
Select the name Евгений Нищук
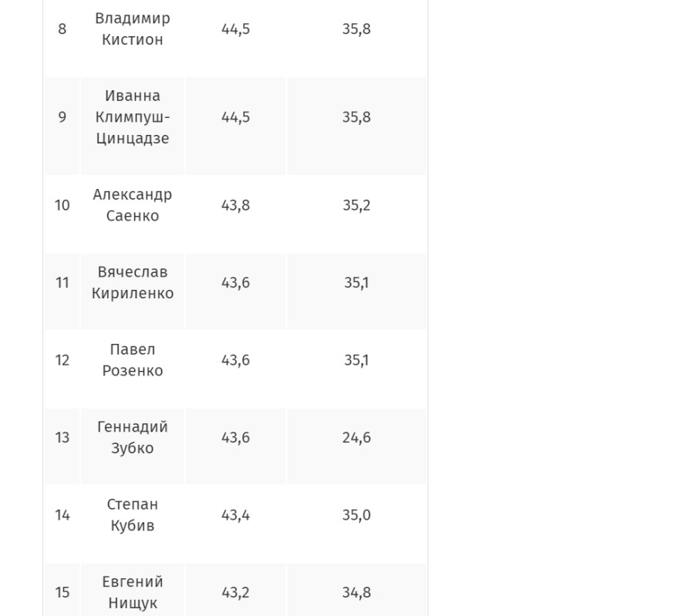pyautogui.click(x=133, y=592)
